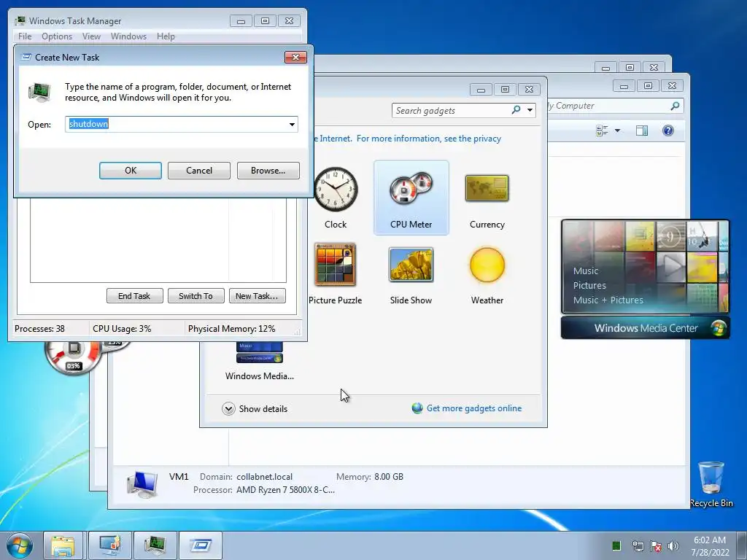Click OK in Create New Task dialog
Screen dimensions: 747x560
(x=131, y=171)
